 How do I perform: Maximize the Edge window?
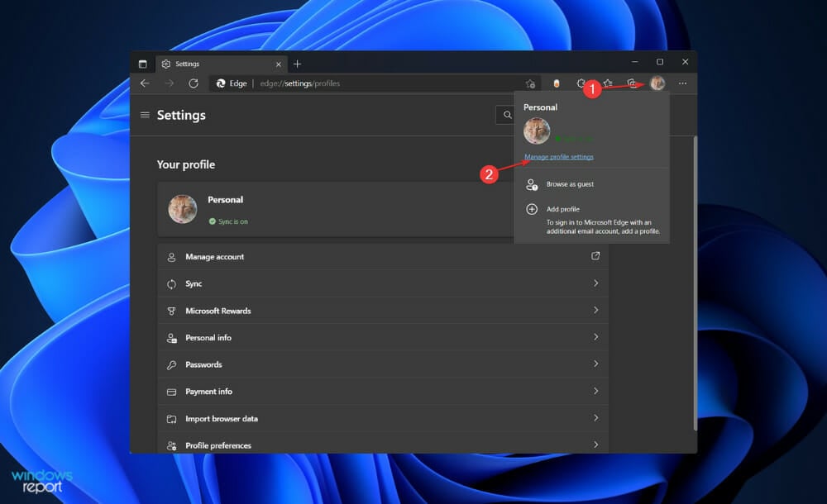[660, 62]
